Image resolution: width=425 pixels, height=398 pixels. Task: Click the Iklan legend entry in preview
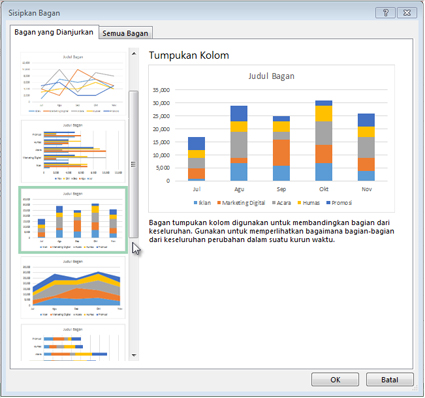coord(202,203)
